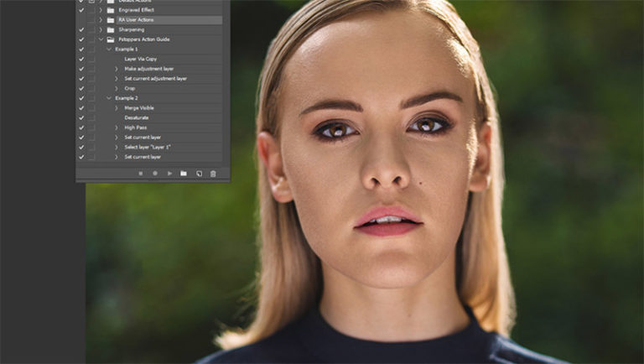
Task: Expand the Sharpening action set
Action: [101, 29]
